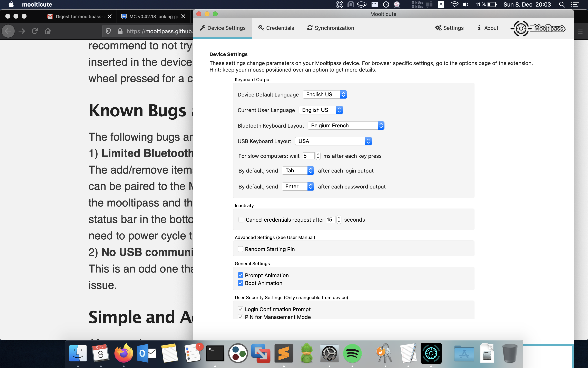This screenshot has height=368, width=588.
Task: Open Sublime Text from the dock
Action: (x=284, y=353)
